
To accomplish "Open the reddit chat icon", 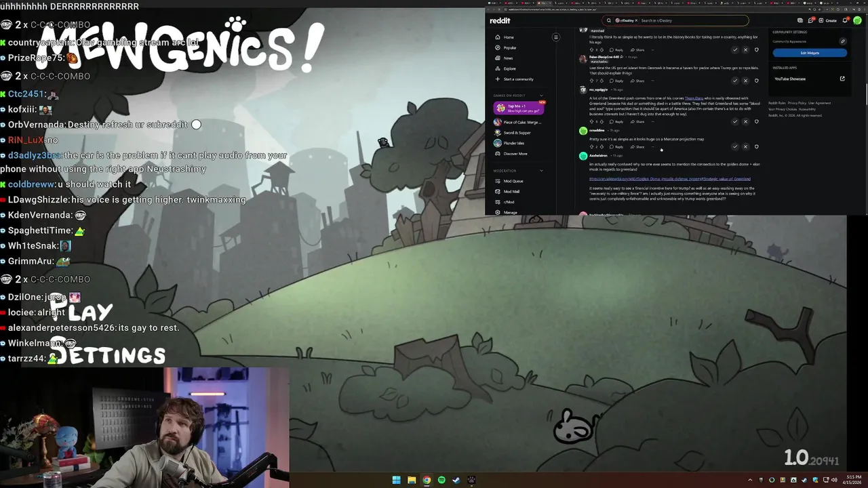I will [811, 20].
